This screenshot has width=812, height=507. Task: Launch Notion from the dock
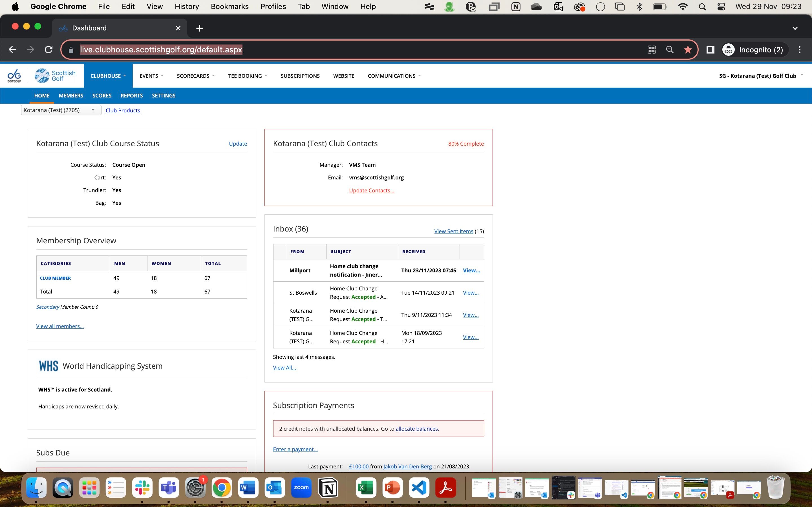click(328, 488)
